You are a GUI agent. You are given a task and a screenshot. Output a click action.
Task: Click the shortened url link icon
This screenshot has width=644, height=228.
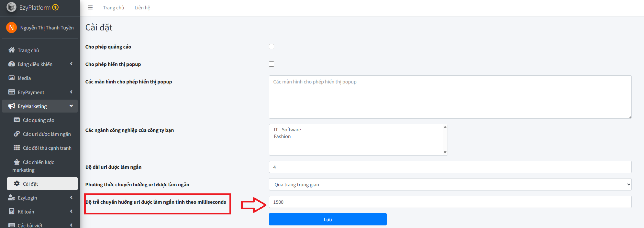[17, 134]
